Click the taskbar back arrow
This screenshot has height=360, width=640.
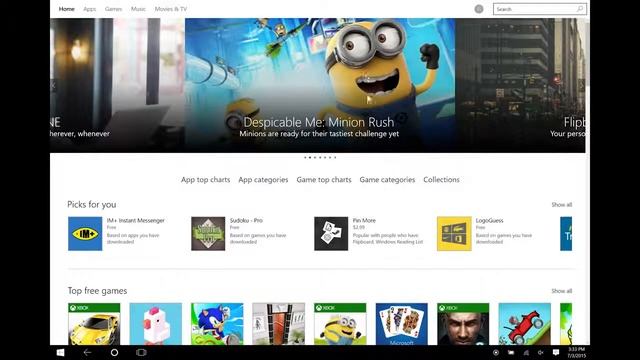click(x=87, y=352)
